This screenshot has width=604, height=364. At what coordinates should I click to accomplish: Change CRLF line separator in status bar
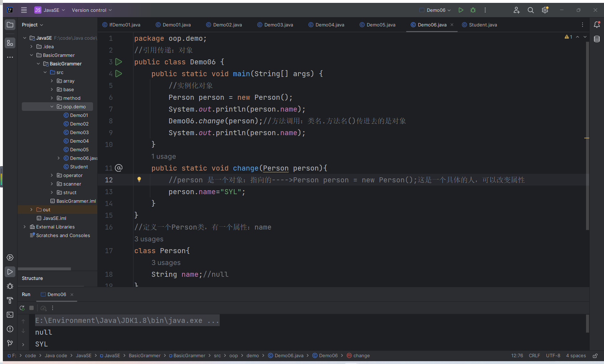[534, 356]
